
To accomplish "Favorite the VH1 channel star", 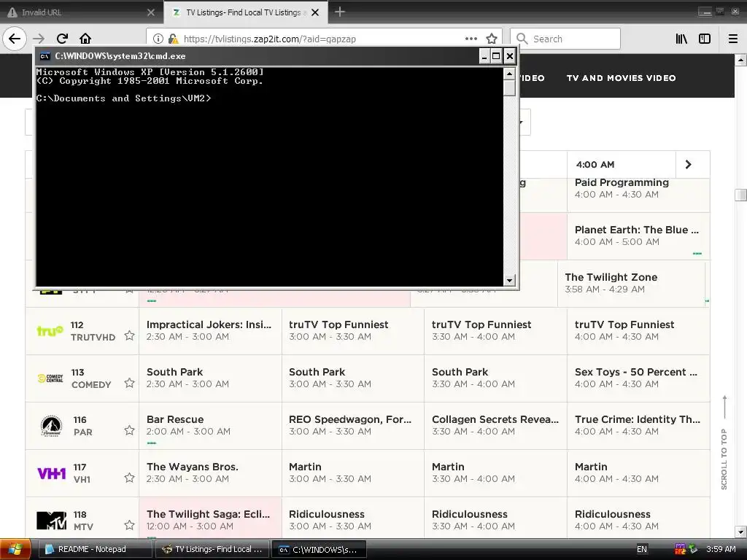I will tap(129, 478).
